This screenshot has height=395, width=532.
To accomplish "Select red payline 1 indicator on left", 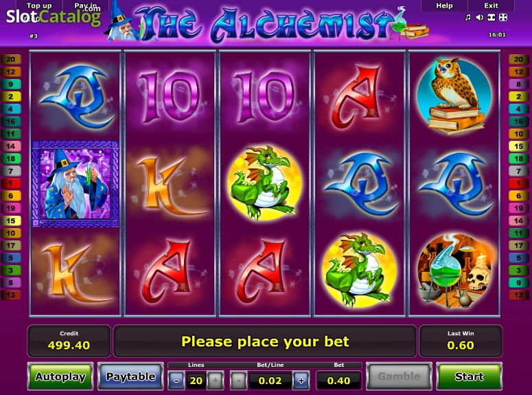I will click(11, 183).
